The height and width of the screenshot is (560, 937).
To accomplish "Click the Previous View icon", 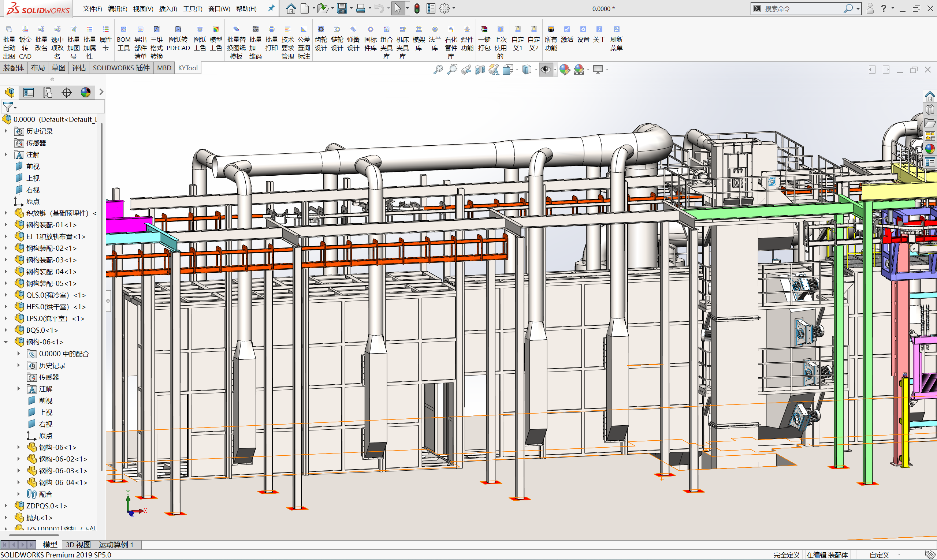I will pyautogui.click(x=466, y=70).
